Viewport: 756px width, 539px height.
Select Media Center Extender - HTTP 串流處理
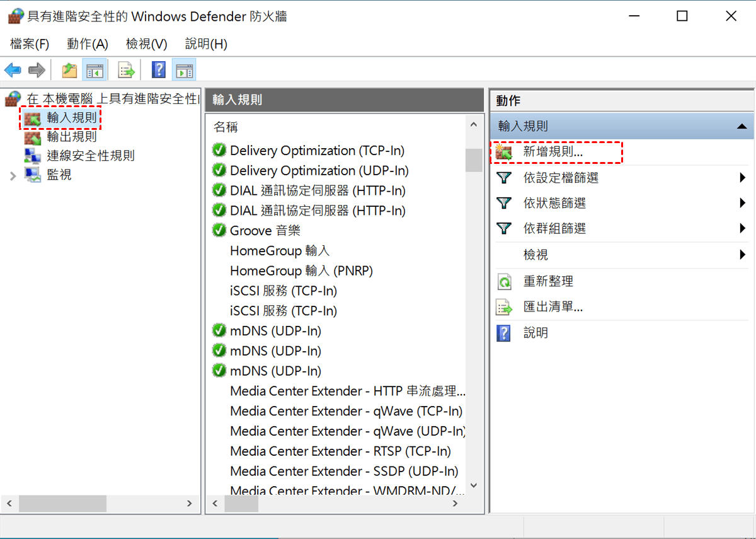click(x=348, y=391)
